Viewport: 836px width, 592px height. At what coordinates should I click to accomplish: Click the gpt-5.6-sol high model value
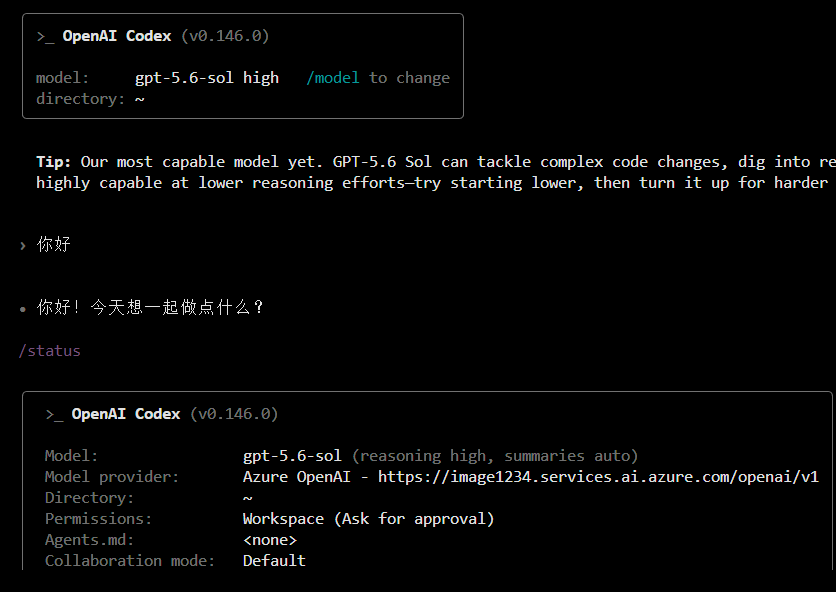207,78
